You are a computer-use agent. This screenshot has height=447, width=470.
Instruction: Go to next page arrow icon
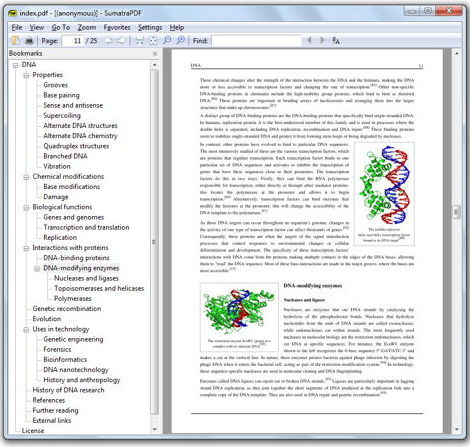[121, 40]
